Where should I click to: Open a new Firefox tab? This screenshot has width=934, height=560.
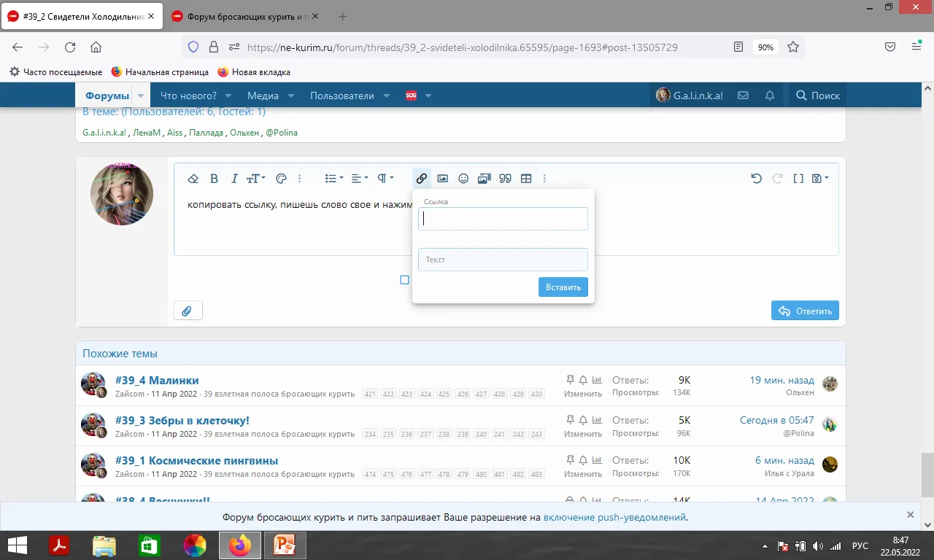pos(343,16)
